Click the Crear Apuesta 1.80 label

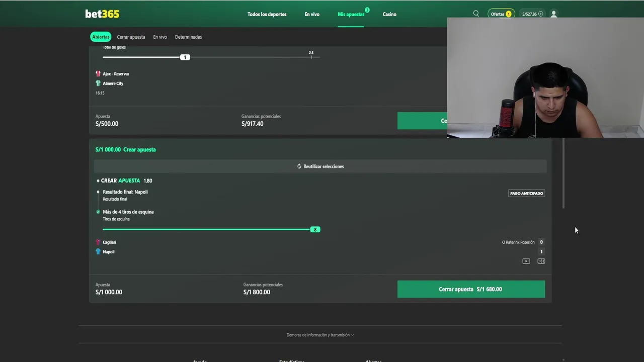click(126, 180)
